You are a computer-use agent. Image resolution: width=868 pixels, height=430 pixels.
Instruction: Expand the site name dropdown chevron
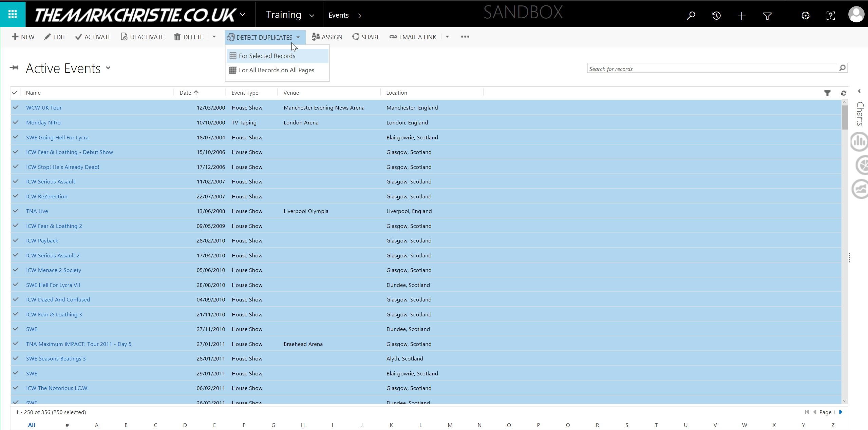pyautogui.click(x=242, y=15)
